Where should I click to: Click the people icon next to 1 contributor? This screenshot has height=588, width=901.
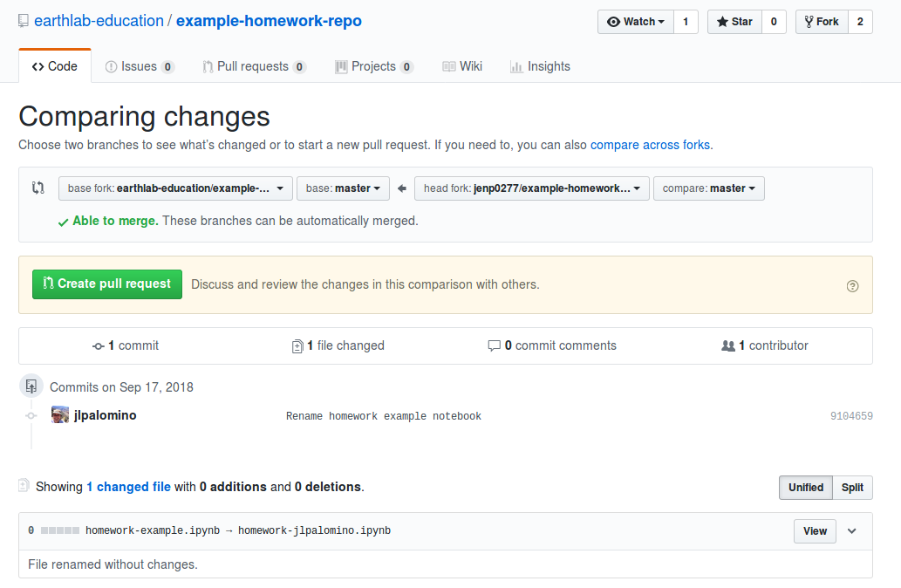(728, 346)
